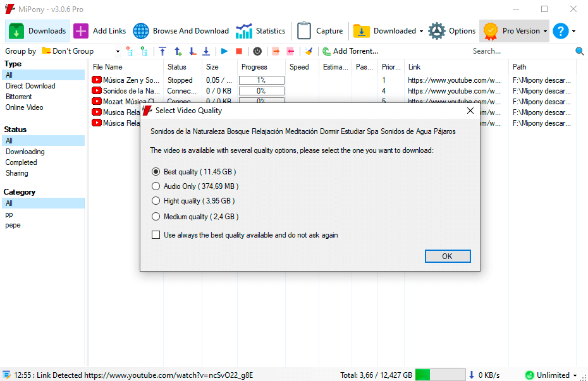588x381 pixels.
Task: Click the red-dot tree toolbar icon
Action: tap(130, 51)
